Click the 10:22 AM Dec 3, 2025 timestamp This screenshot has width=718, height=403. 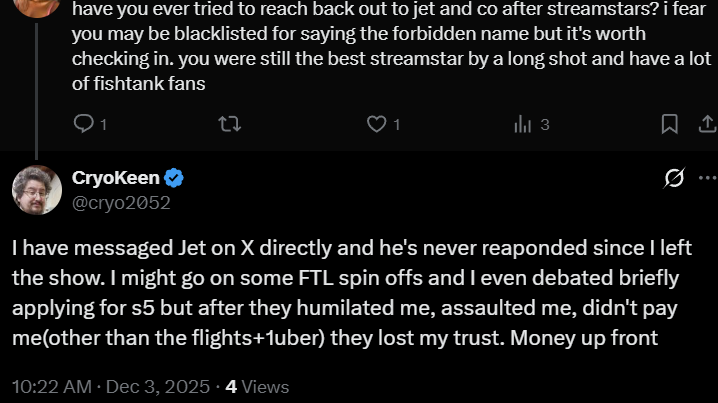(111, 387)
